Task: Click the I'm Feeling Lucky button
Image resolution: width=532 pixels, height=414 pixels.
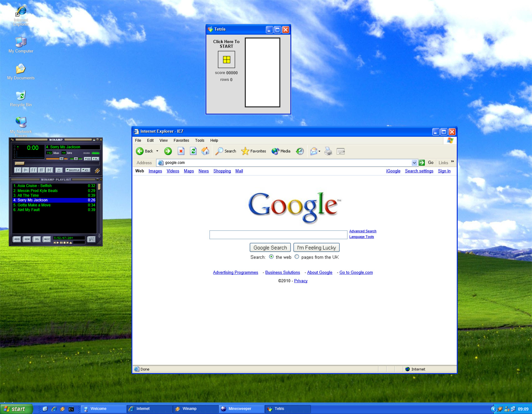Action: 316,248
